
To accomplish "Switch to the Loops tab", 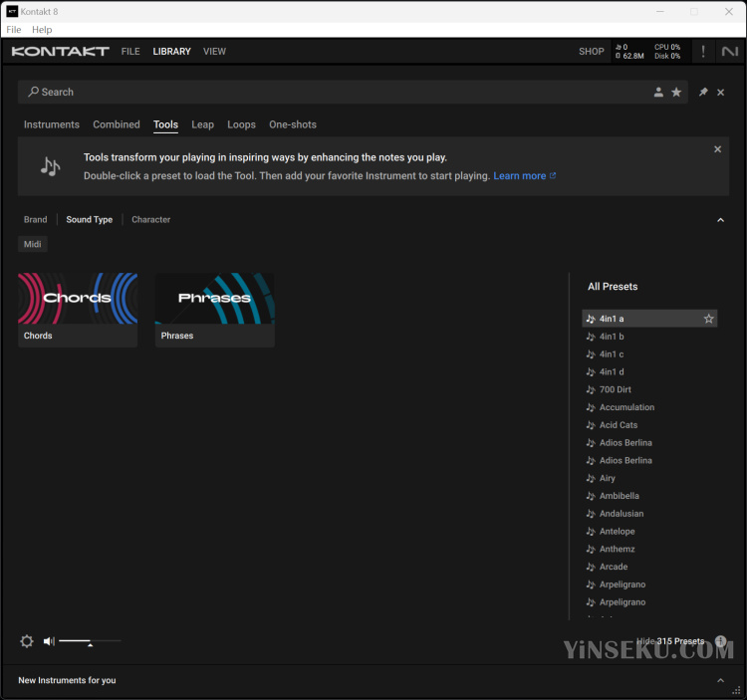I will point(241,125).
